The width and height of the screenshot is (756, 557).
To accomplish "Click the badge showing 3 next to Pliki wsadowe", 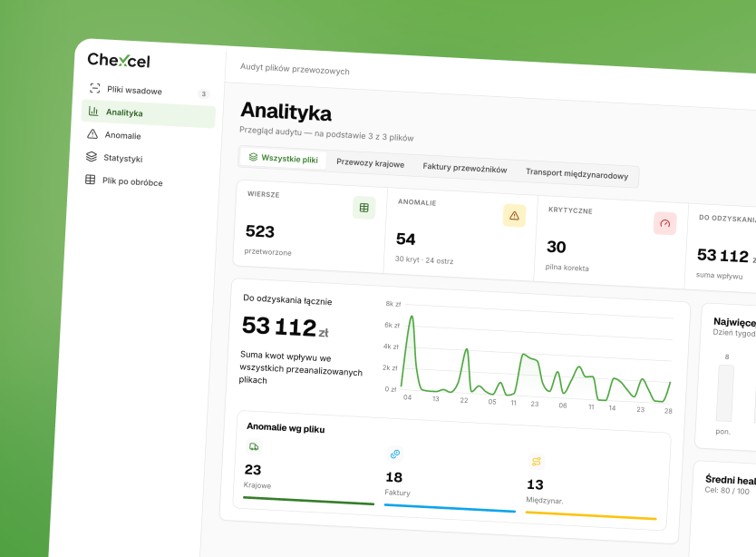I will click(x=204, y=93).
